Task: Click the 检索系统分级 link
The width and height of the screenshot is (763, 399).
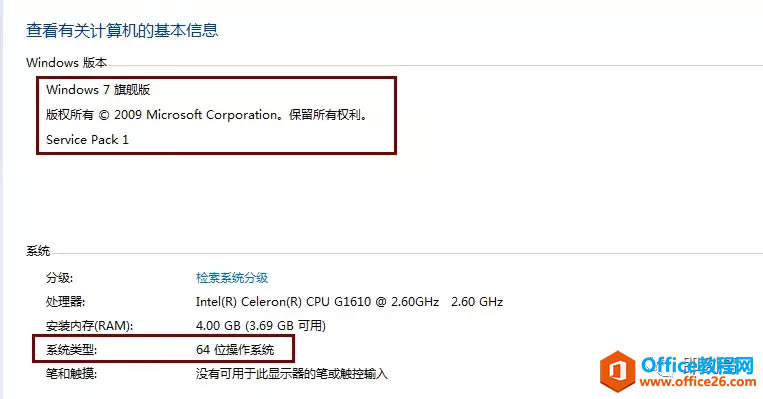Action: 232,278
